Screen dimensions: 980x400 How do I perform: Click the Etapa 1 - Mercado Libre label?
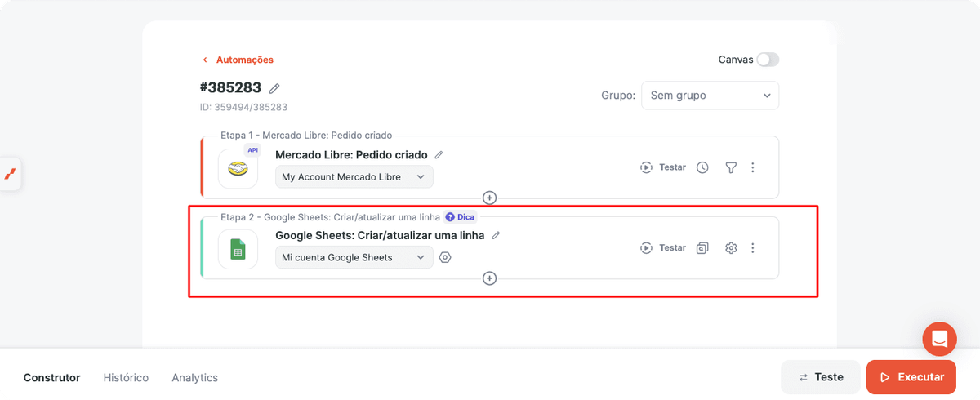[x=306, y=136]
